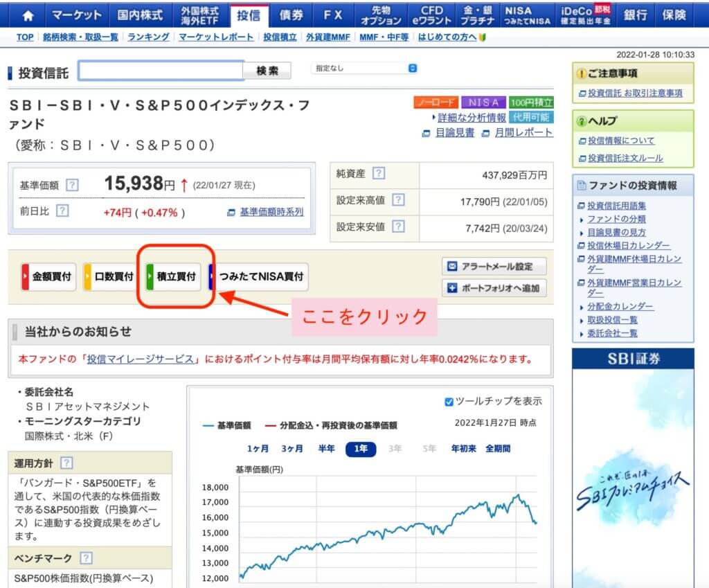Image resolution: width=709 pixels, height=588 pixels.
Task: Click the TOP submenu link
Action: pyautogui.click(x=25, y=37)
